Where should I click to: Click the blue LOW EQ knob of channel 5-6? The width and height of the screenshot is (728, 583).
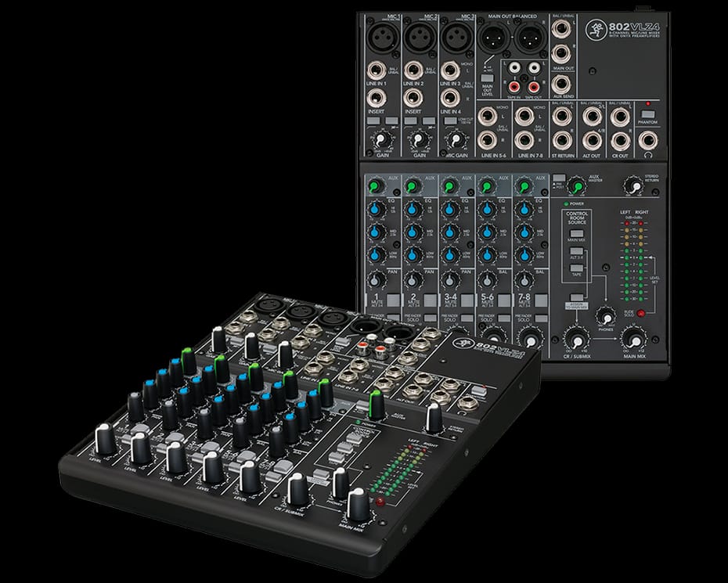tap(487, 254)
